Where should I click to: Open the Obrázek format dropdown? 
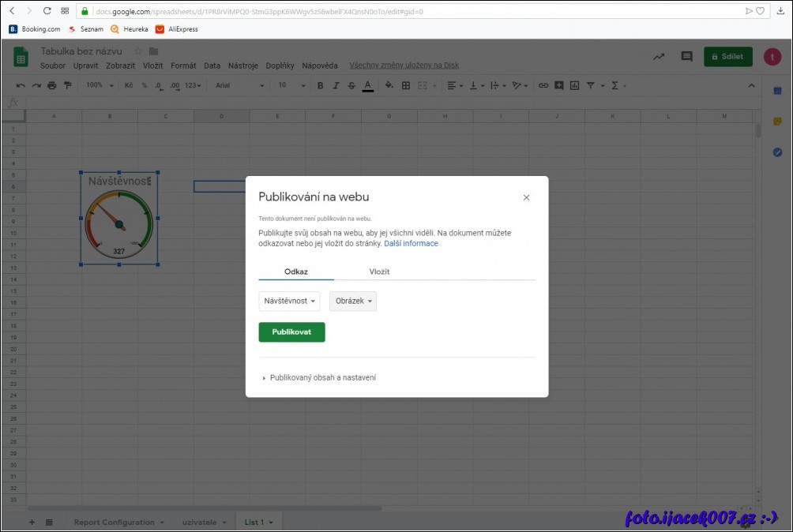(x=353, y=302)
